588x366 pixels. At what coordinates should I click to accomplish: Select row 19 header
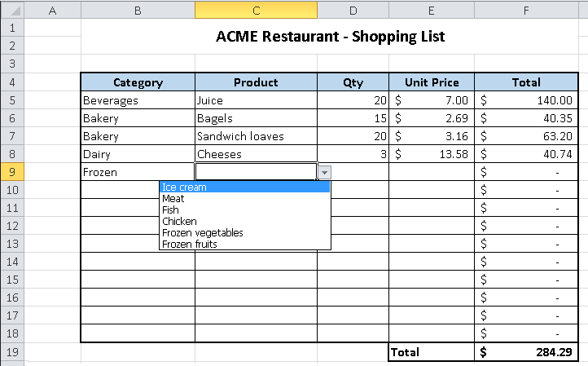(12, 352)
